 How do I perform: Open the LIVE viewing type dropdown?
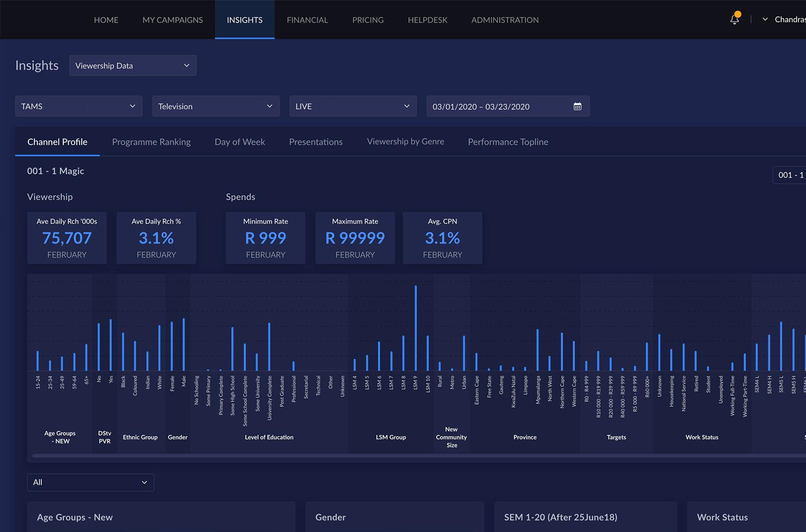click(x=353, y=106)
